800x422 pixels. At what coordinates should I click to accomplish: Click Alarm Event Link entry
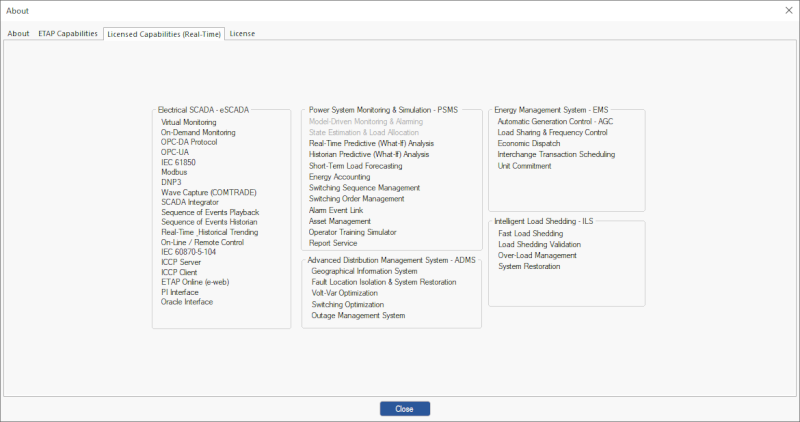336,210
